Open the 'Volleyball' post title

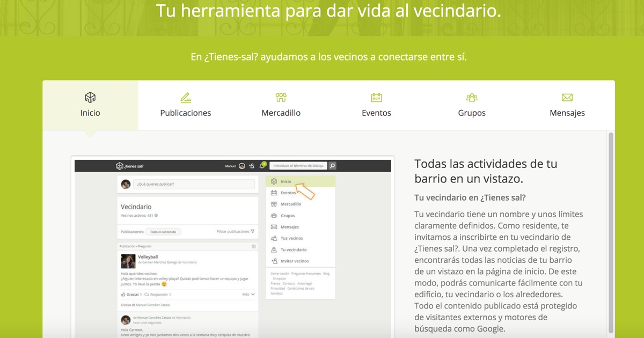click(147, 256)
